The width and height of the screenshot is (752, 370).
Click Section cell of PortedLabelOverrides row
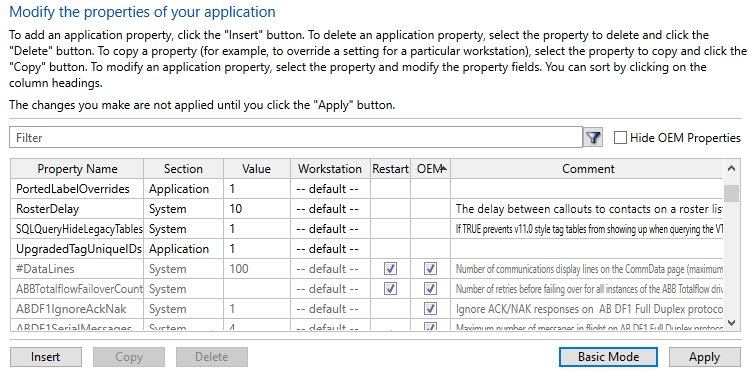click(x=183, y=189)
